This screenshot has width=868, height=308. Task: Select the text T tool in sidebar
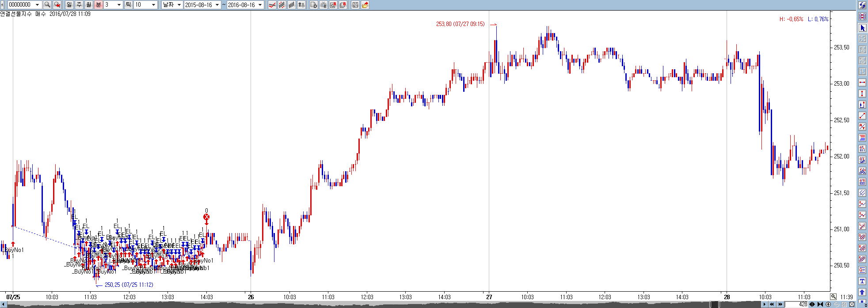(862, 281)
